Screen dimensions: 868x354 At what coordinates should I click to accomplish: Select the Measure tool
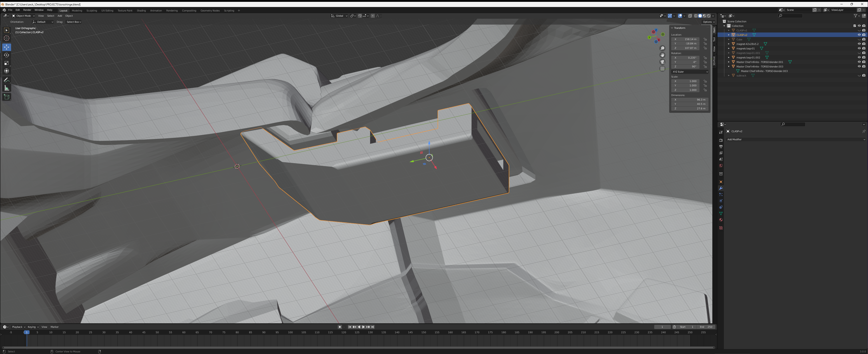[6, 88]
